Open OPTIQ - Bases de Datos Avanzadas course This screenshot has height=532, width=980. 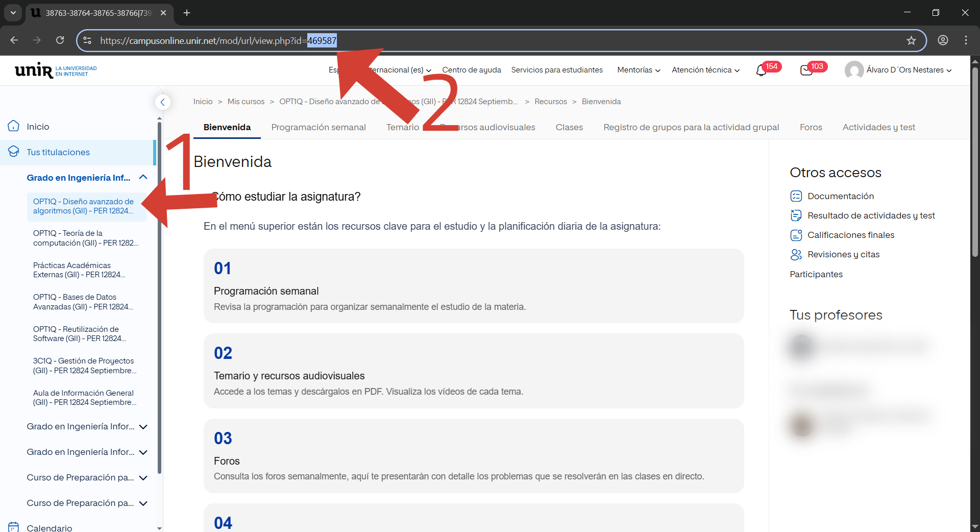coord(83,302)
